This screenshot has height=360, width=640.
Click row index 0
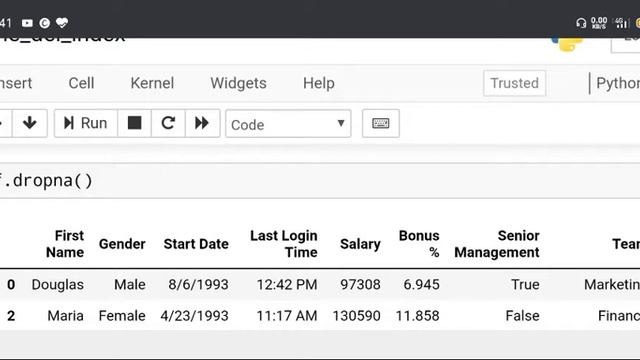[11, 284]
